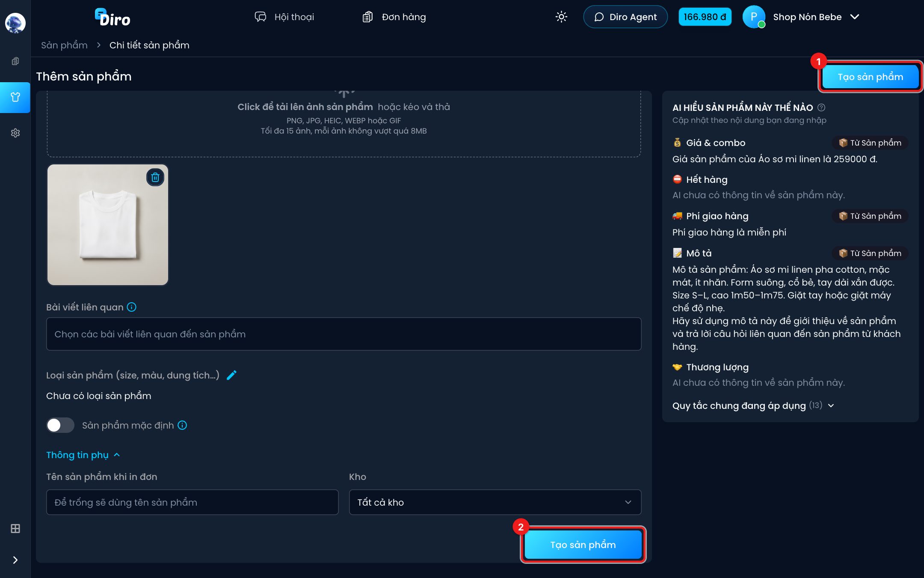The image size is (924, 578).
Task: Expand sidebar with the arrow icon
Action: (x=15, y=560)
